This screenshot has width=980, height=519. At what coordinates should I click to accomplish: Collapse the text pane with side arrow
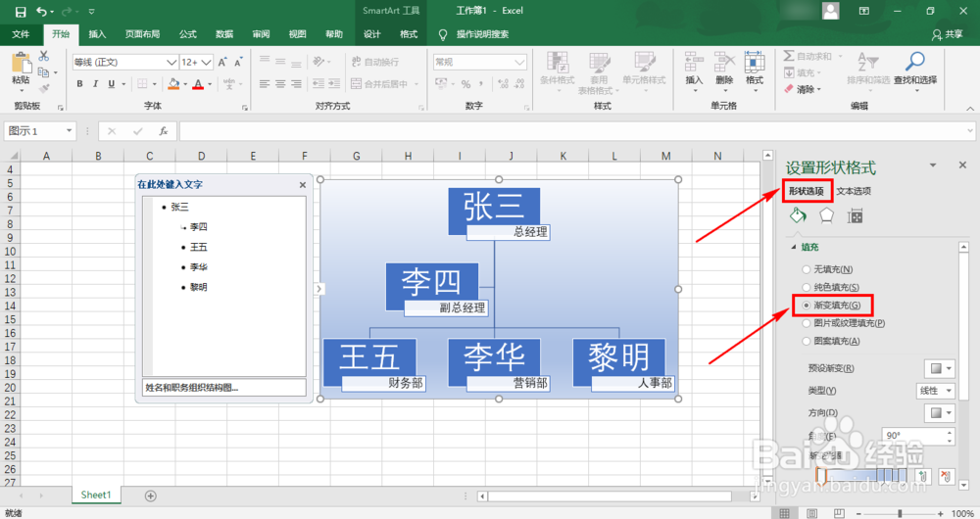[x=319, y=289]
